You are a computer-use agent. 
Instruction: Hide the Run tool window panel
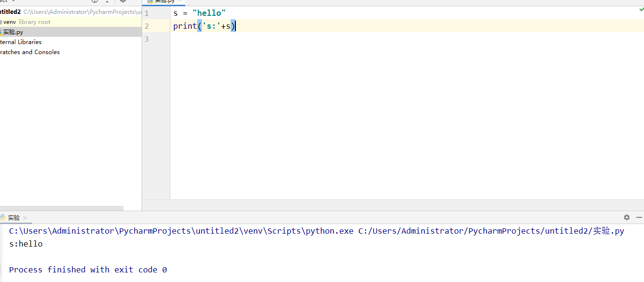pyautogui.click(x=640, y=217)
